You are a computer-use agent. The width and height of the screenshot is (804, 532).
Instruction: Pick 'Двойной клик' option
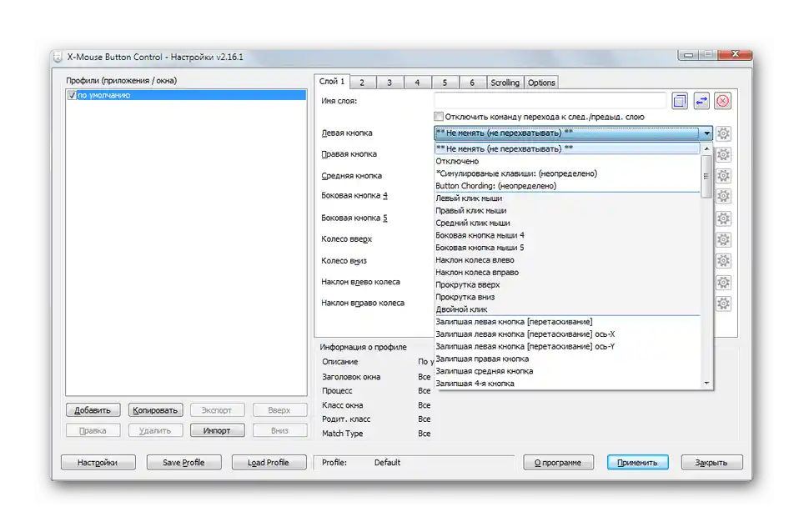[567, 309]
